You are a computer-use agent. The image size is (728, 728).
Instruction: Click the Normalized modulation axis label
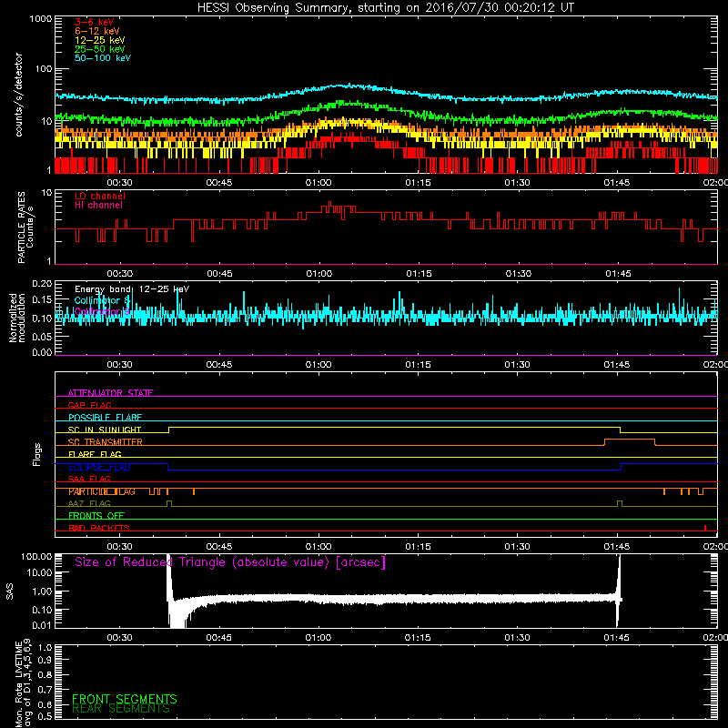coord(16,318)
